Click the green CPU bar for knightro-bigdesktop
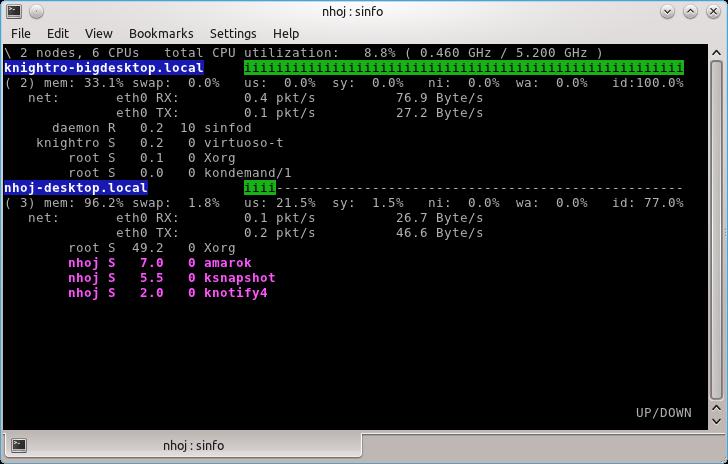Viewport: 728px width, 464px height. point(463,68)
